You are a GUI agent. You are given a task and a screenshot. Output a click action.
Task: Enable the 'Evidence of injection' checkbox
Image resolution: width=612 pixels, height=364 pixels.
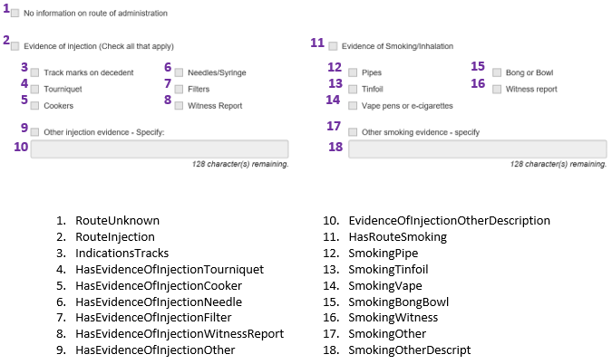(15, 45)
